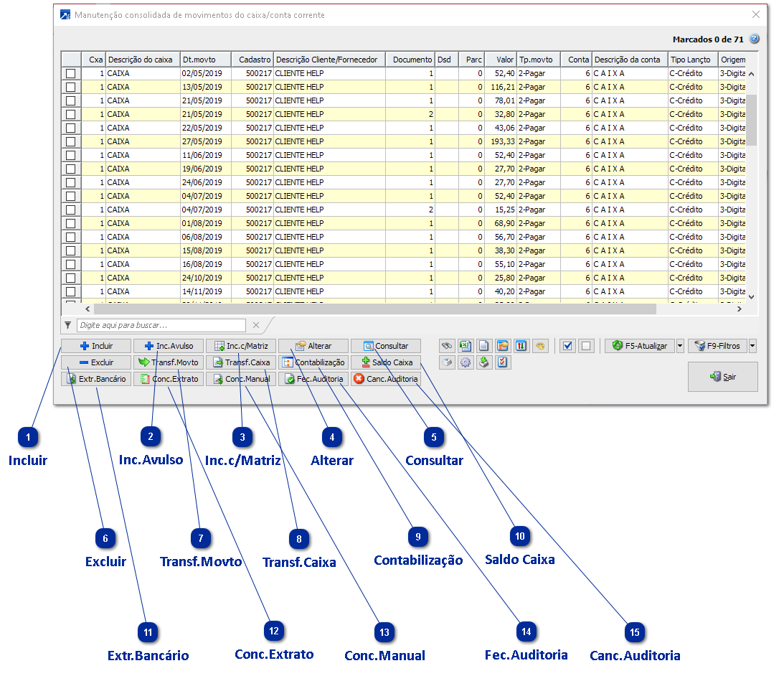Tick the checkbox for row dated 27/05/2019
Viewport: 784px width, 676px height.
point(70,141)
